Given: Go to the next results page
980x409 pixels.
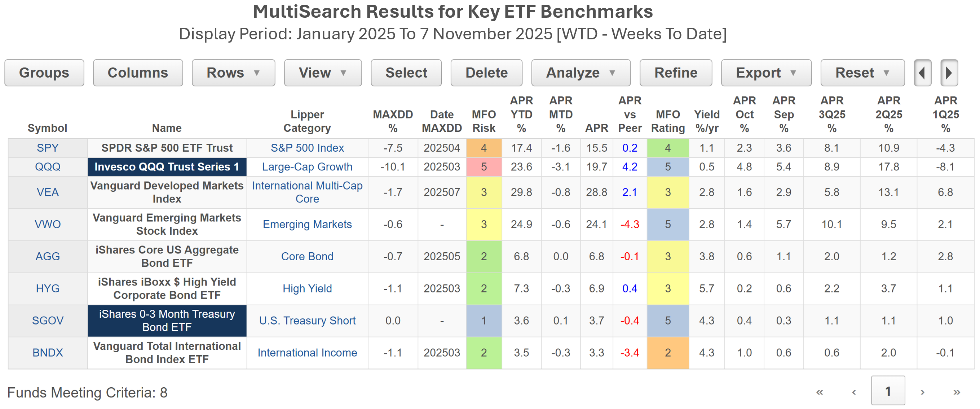Looking at the screenshot, I should tap(922, 392).
